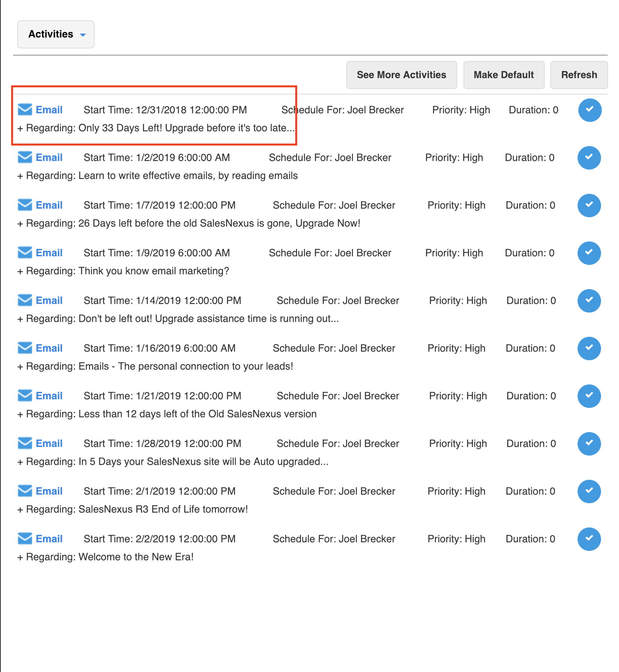619x672 pixels.
Task: Click envelope icon for 1/28/2019 email
Action: (x=25, y=443)
